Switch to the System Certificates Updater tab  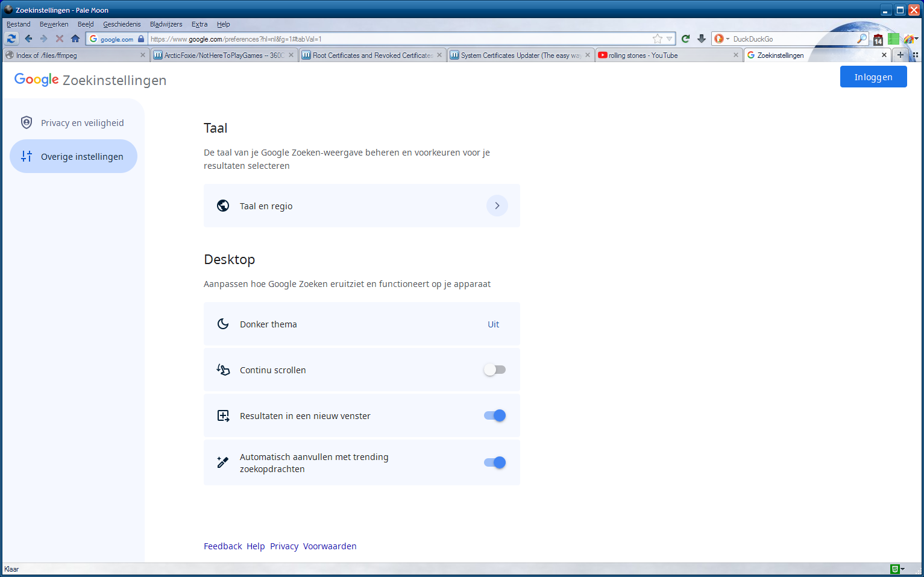520,55
